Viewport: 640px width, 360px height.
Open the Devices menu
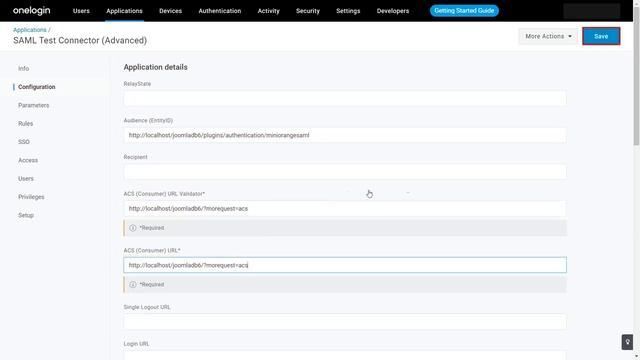pyautogui.click(x=170, y=11)
